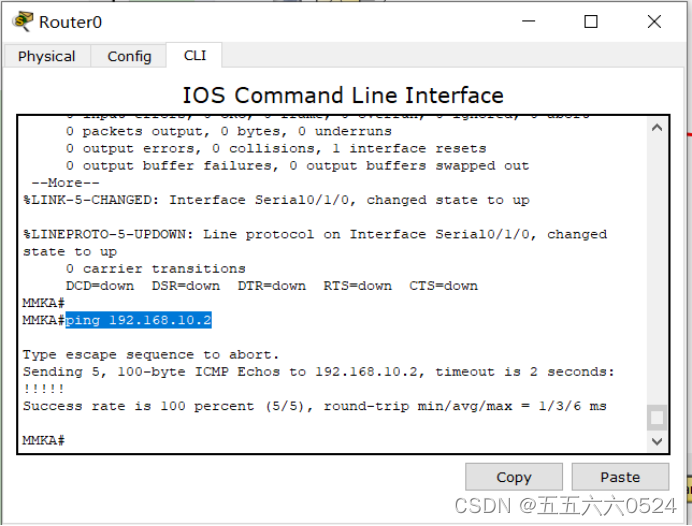Click the final MMKA# prompt line

44,440
